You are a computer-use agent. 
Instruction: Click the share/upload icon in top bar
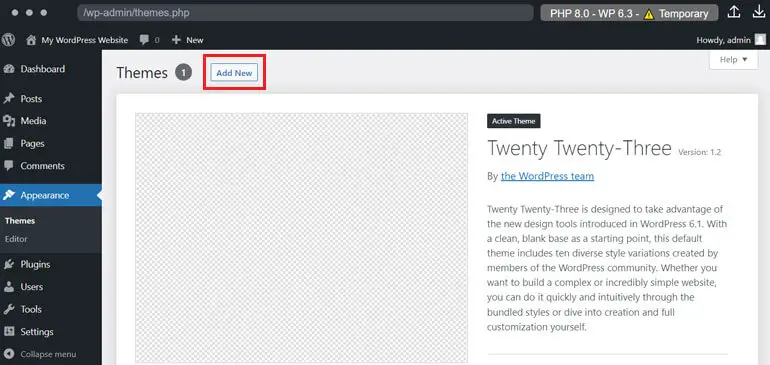pyautogui.click(x=734, y=12)
